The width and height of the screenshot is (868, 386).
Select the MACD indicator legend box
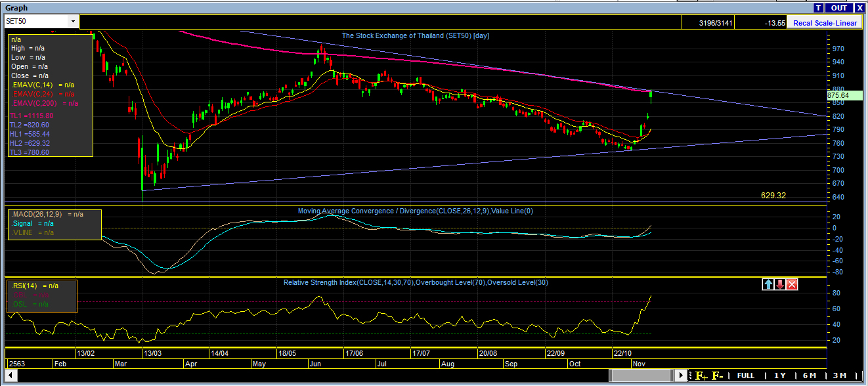pyautogui.click(x=54, y=224)
